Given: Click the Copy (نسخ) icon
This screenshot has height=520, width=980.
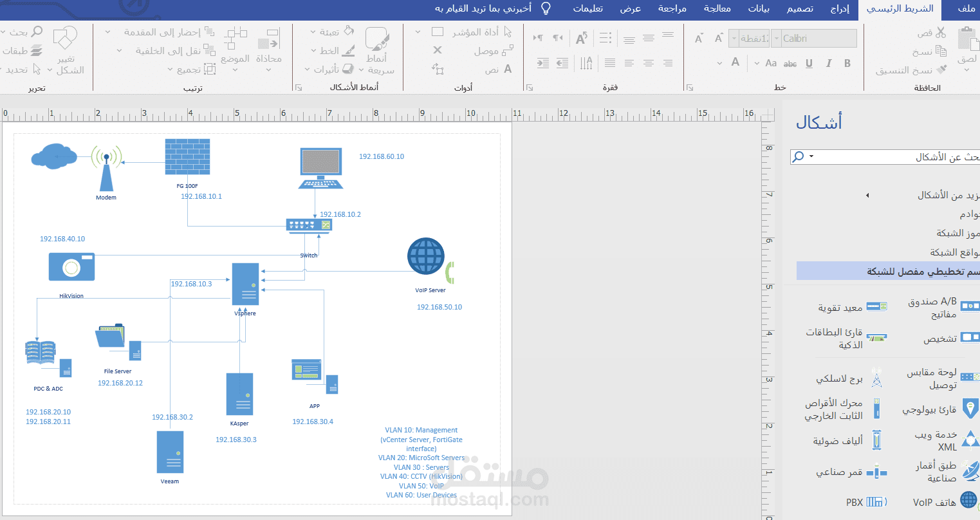Looking at the screenshot, I should (941, 51).
